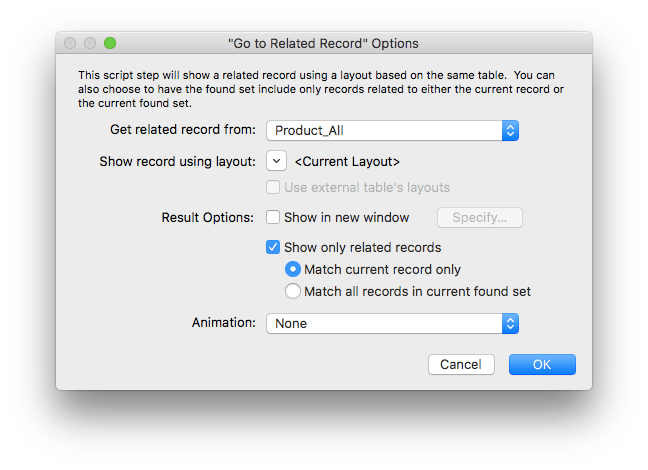
Task: Uncheck Show only related records
Action: [x=273, y=247]
